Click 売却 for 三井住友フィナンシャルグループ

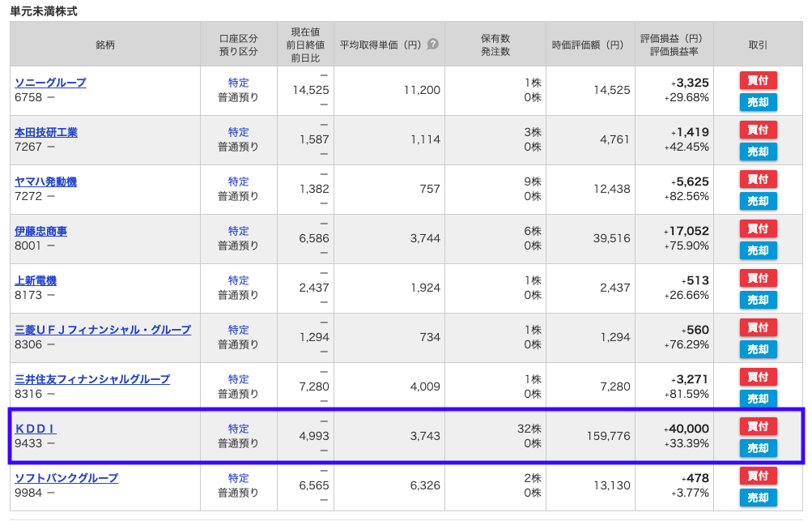coord(758,399)
